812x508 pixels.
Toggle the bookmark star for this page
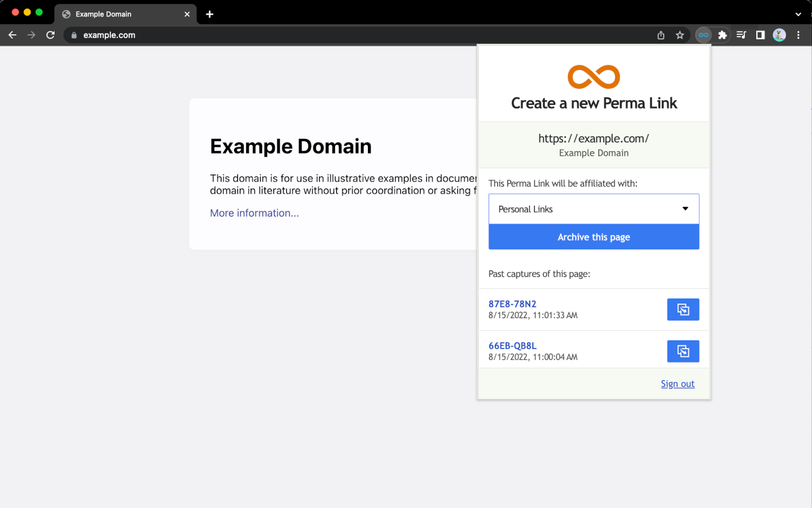(679, 35)
